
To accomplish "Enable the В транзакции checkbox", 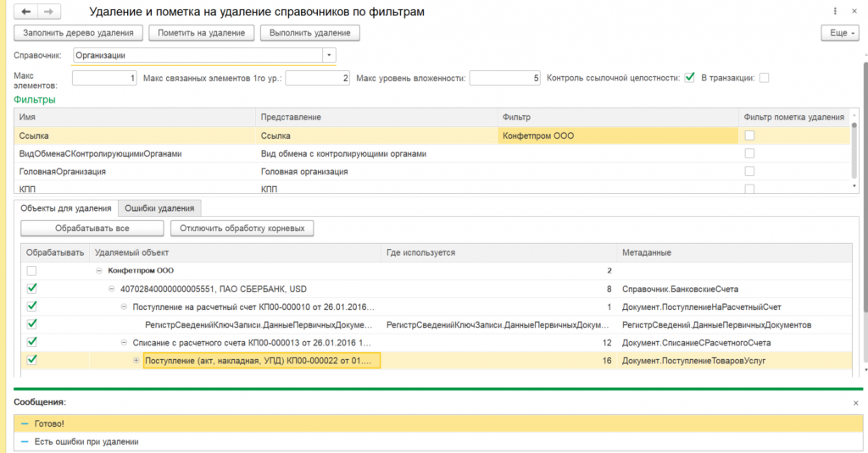I will [x=764, y=78].
